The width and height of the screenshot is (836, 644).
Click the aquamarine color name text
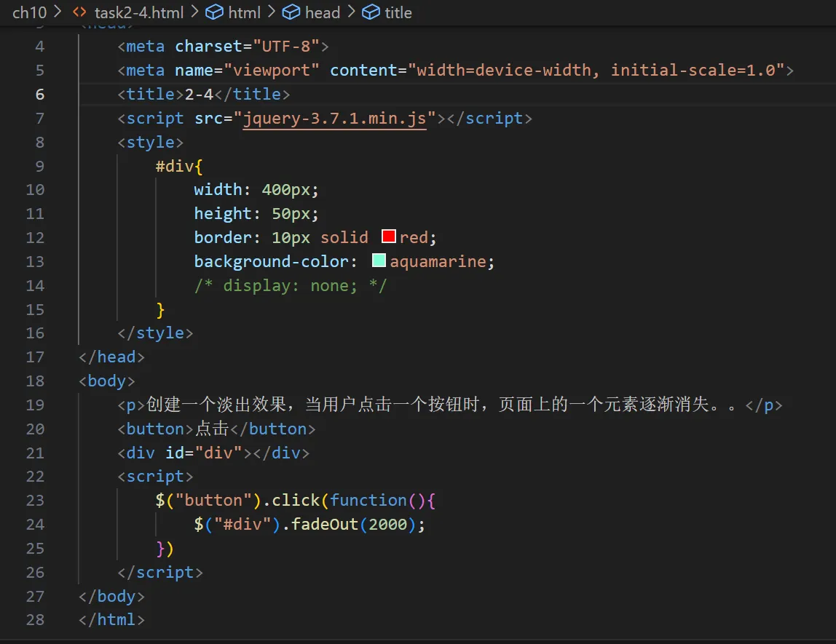438,261
